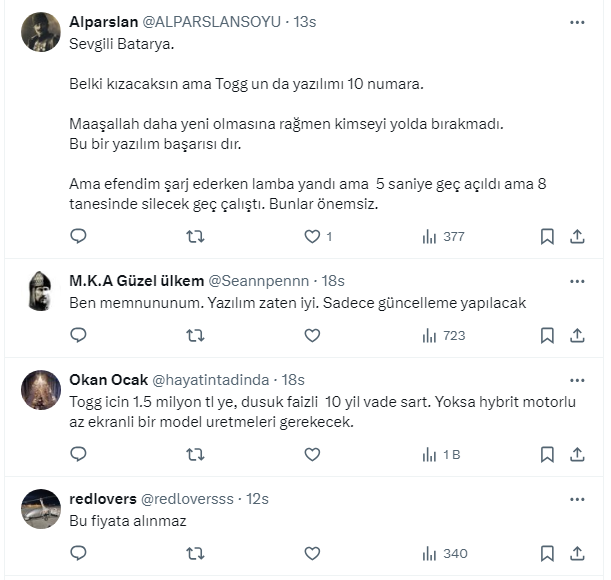Like Alparslan's tweet with 1 like

312,237
